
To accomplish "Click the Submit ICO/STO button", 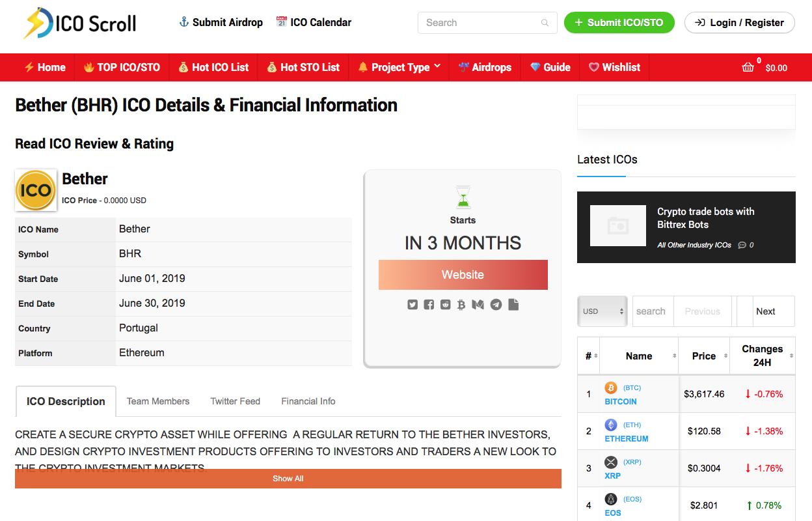I will (x=619, y=23).
